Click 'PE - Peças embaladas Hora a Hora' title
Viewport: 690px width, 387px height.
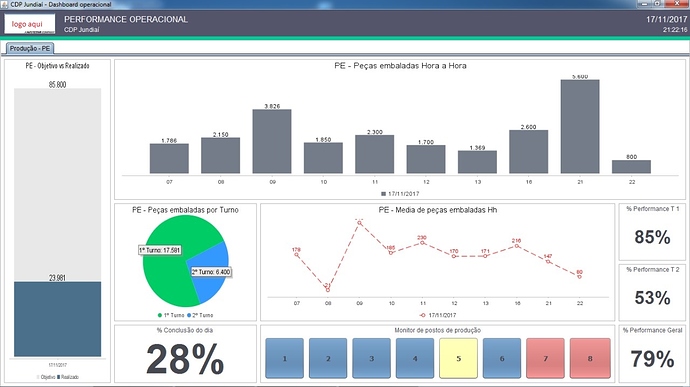point(400,66)
